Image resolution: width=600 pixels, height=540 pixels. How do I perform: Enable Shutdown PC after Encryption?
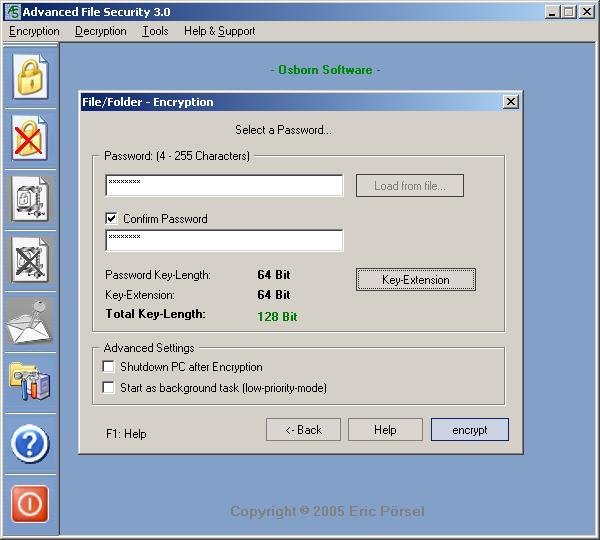point(109,367)
